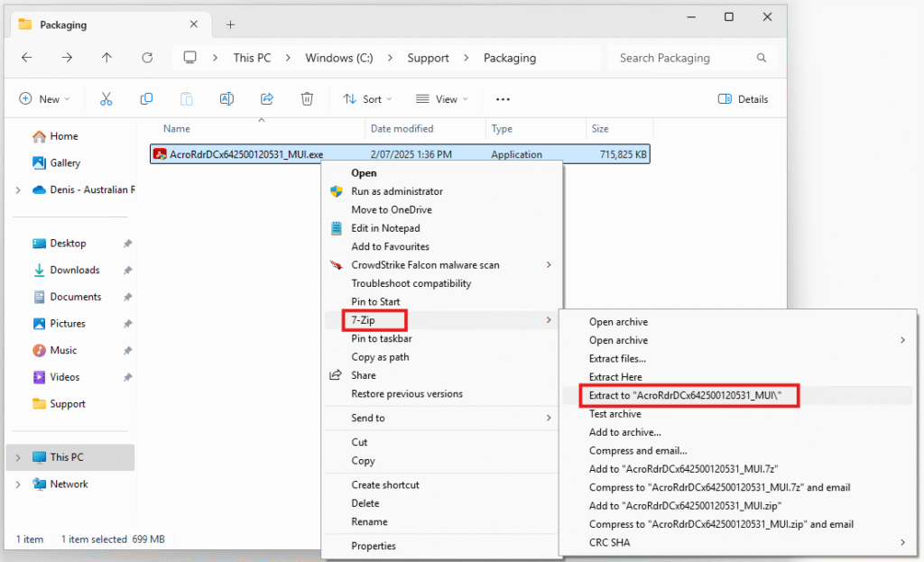Click Properties in the context menu
Screen dimensions: 924x562
[x=373, y=546]
